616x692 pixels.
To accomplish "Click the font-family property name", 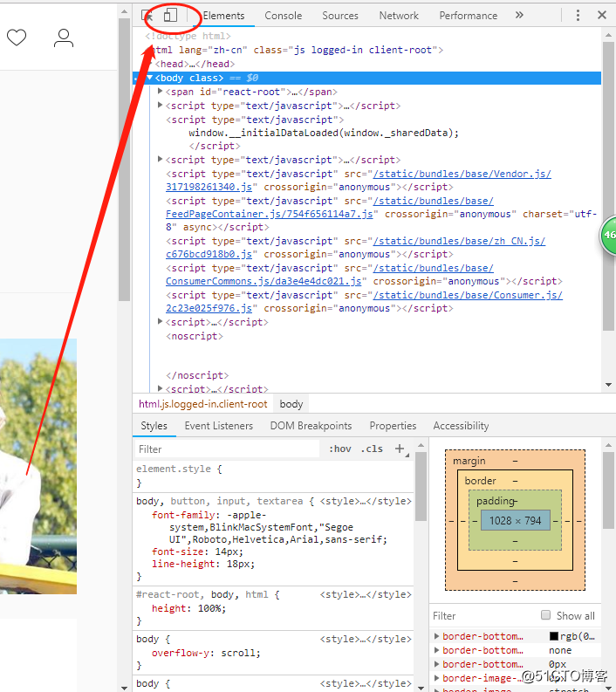I will point(182,515).
